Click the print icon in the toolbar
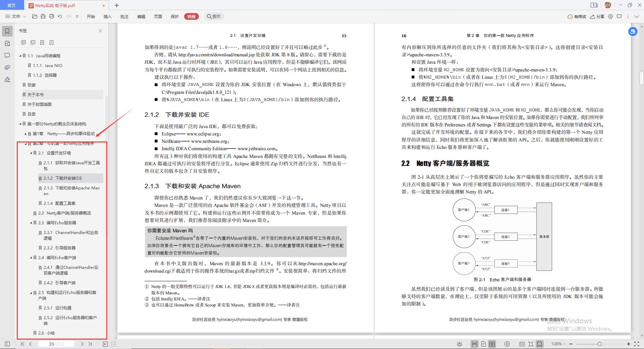The image size is (644, 349). [x=52, y=16]
